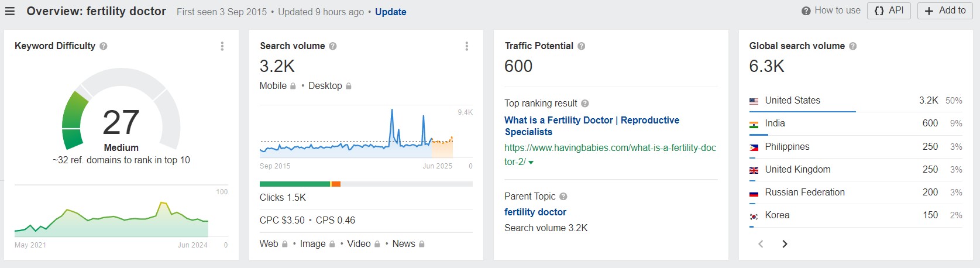
Task: Go to next page of countries
Action: click(785, 244)
